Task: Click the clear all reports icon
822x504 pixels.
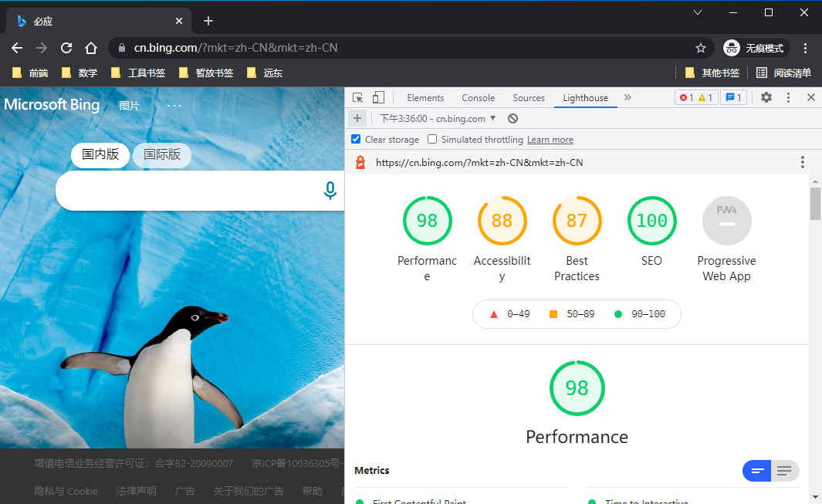Action: click(512, 119)
